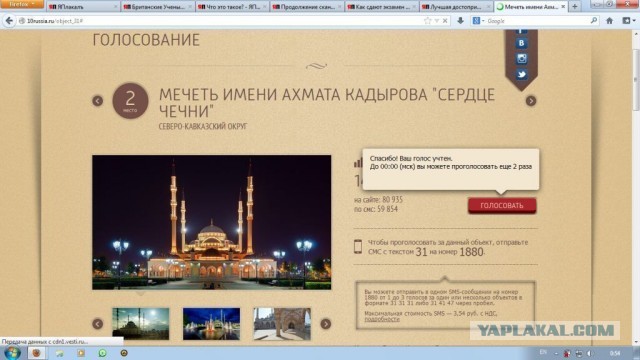
Task: Open the URL history dropdown arrow
Action: [436, 21]
